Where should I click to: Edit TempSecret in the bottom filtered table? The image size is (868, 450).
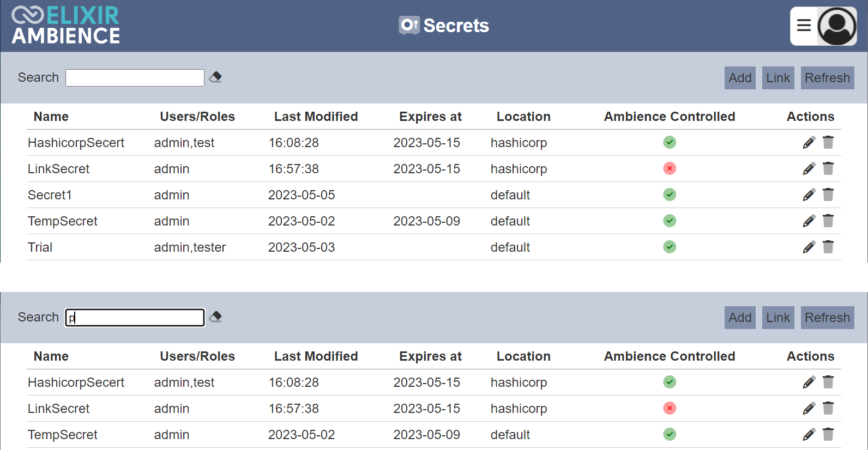(x=809, y=435)
